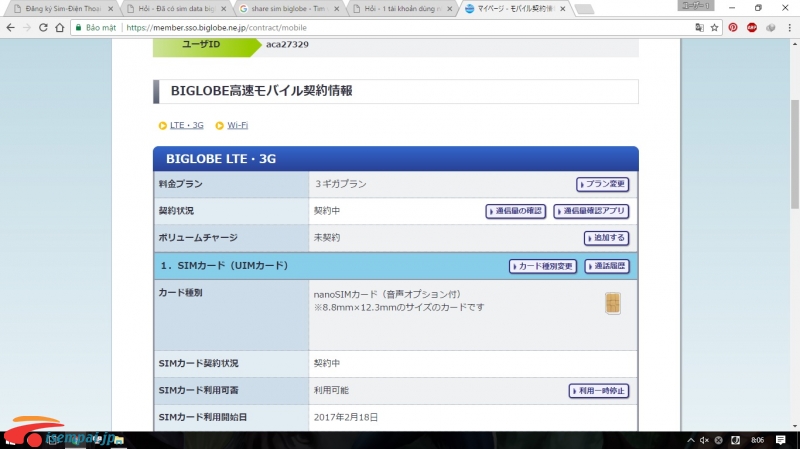The height and width of the screenshot is (449, 800).
Task: Jump to the Wi-Fi section link
Action: pos(237,125)
